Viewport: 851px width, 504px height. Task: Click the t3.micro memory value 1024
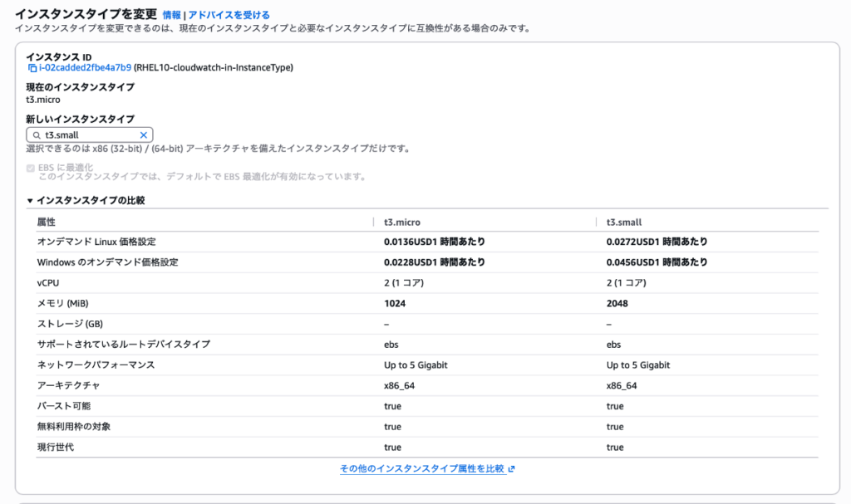(395, 303)
